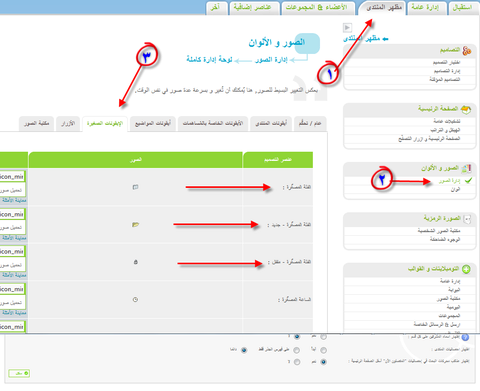Screen dimensions: 480x391
Task: Click the blue help question mark icon
Action: point(465,337)
